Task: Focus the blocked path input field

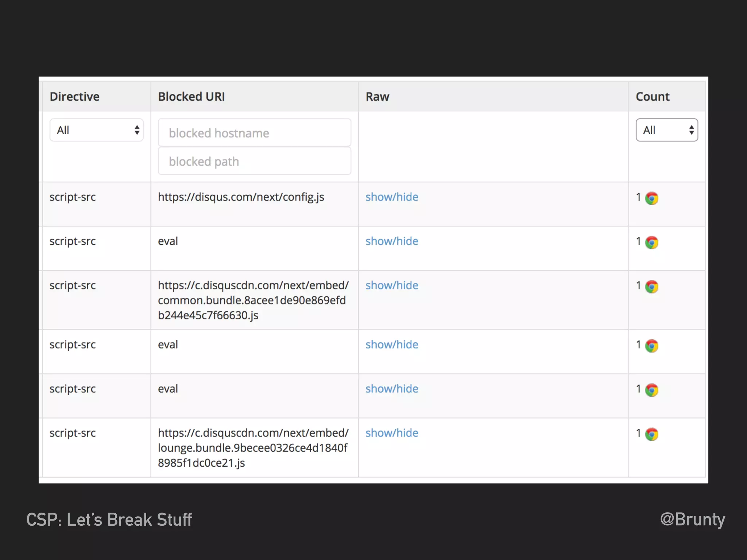Action: click(x=255, y=161)
